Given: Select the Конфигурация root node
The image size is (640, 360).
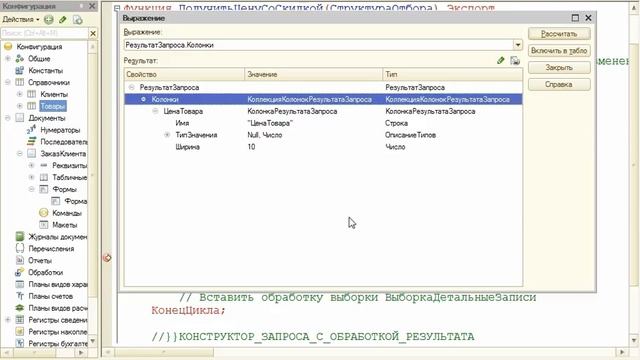Looking at the screenshot, I should pos(39,47).
